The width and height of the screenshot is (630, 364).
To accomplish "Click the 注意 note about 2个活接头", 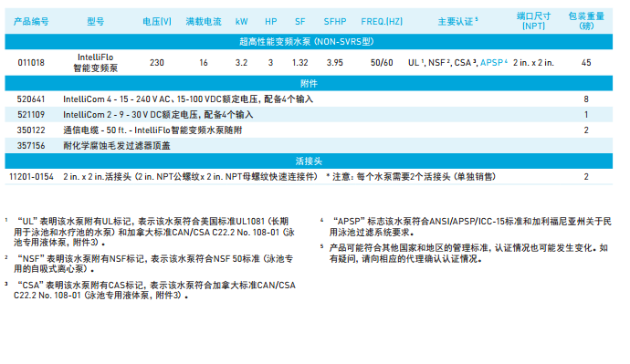I will 411,177.
